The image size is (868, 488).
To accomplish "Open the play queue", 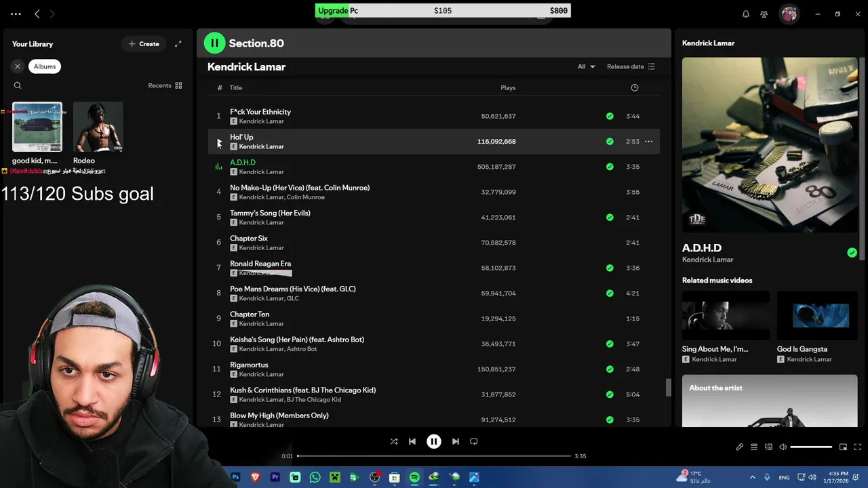I will tap(753, 447).
